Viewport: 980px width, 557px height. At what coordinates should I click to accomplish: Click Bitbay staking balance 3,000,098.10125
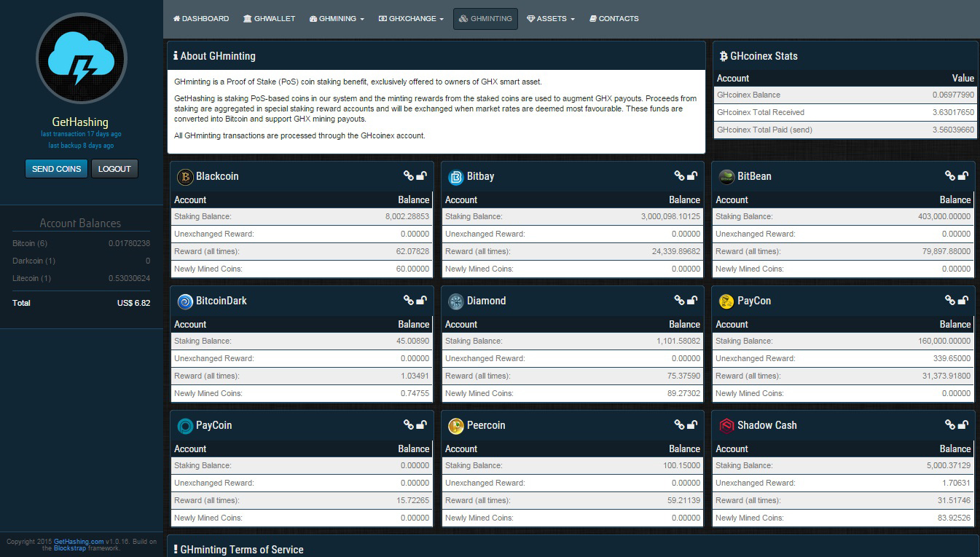(x=670, y=216)
